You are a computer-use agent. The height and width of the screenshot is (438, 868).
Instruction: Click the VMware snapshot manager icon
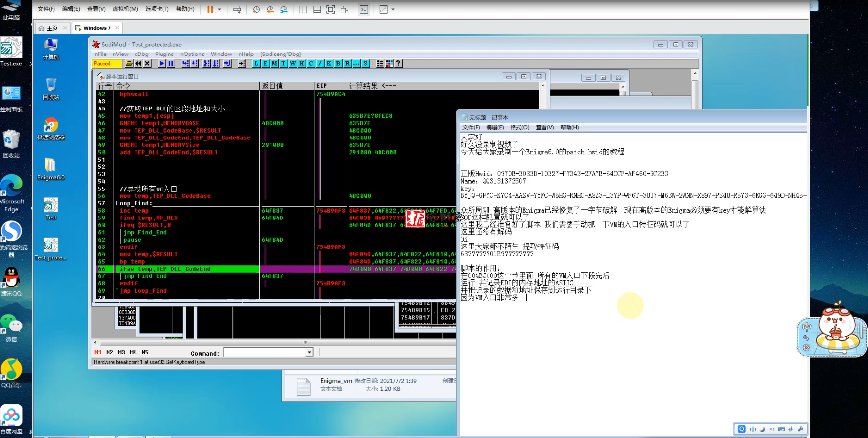284,9
